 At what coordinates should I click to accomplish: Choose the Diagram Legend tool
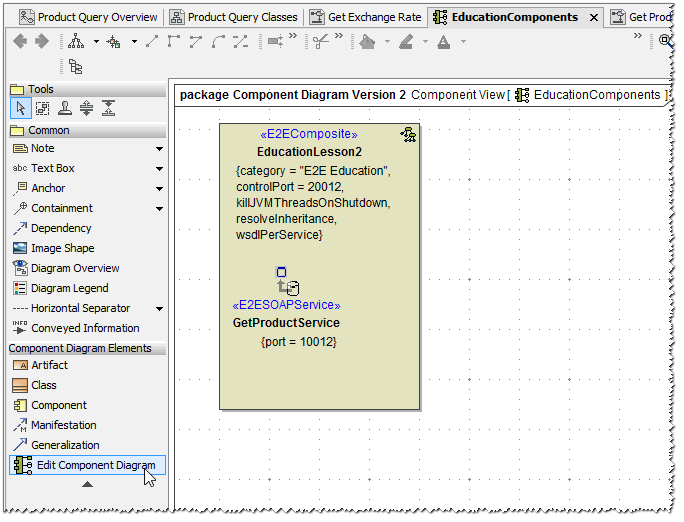click(69, 288)
